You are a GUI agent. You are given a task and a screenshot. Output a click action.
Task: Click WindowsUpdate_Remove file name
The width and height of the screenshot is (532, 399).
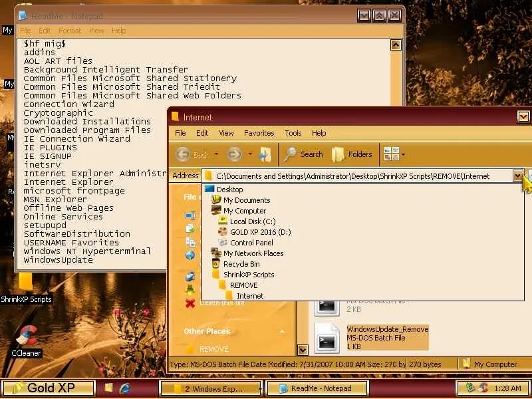coord(388,329)
